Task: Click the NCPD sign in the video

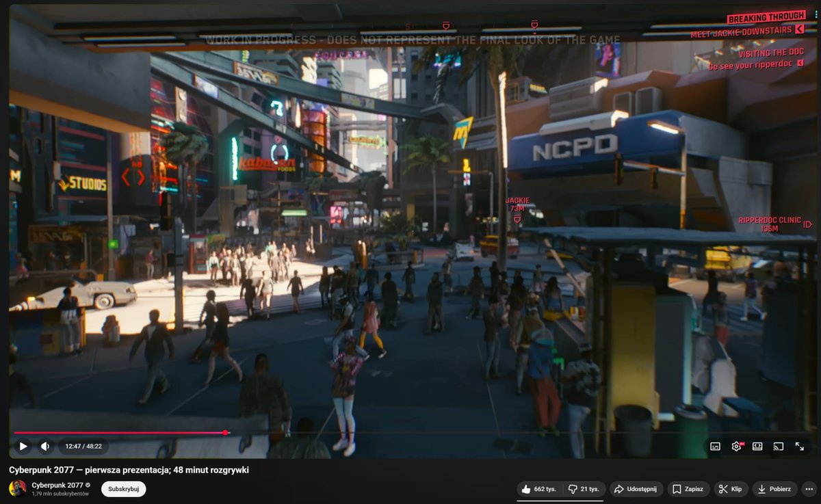Action: [x=575, y=147]
